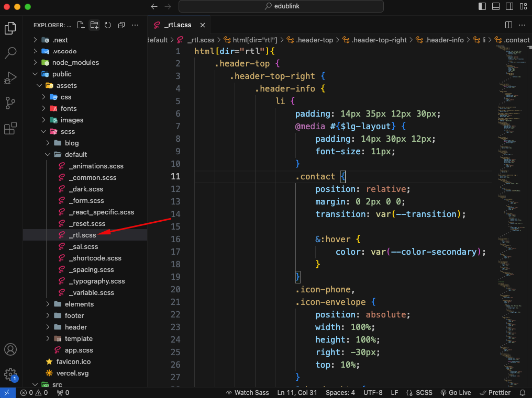Click Prettier formatter status item

tap(495, 393)
